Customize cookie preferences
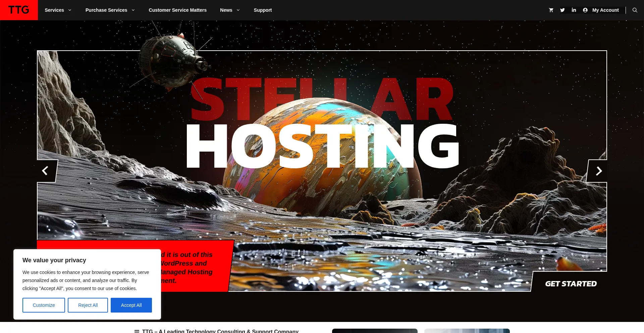 44,305
